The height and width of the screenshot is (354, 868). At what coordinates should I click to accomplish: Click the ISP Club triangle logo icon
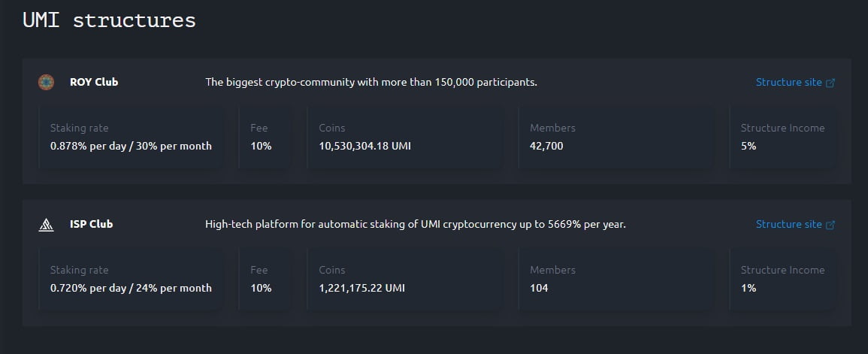click(x=46, y=224)
